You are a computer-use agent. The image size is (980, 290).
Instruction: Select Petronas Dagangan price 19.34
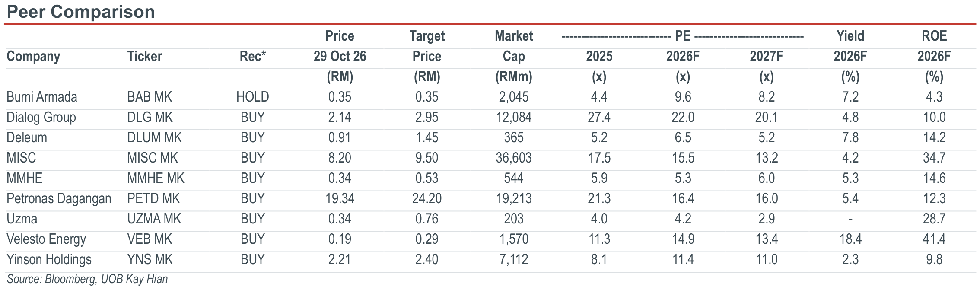[340, 198]
